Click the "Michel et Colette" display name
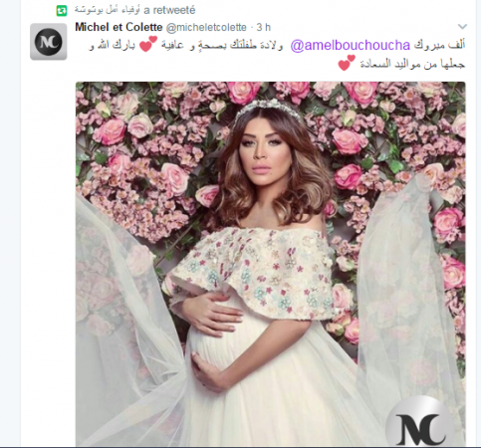Viewport: 481px width, 448px height. pyautogui.click(x=119, y=27)
